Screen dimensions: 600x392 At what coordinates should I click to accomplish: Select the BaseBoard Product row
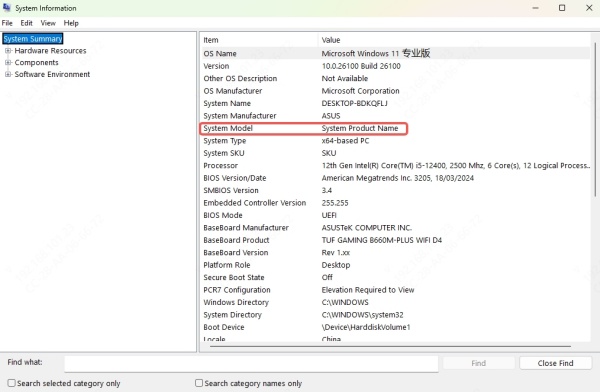(396, 240)
